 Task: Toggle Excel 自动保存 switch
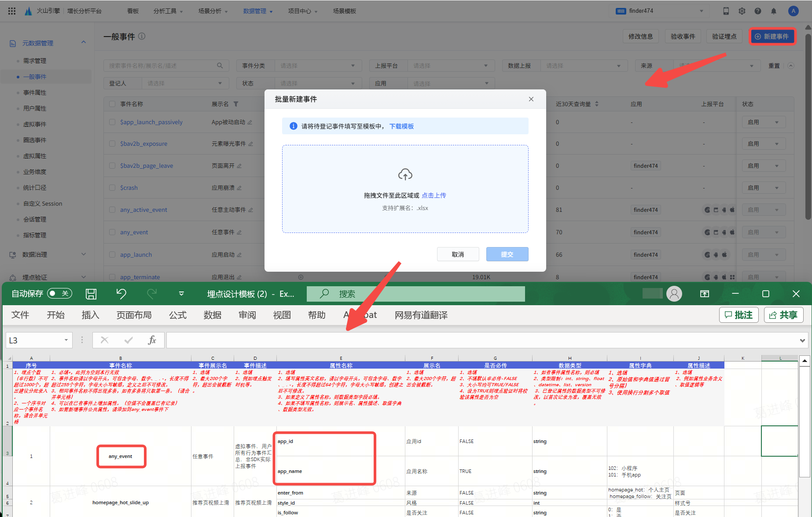(59, 294)
